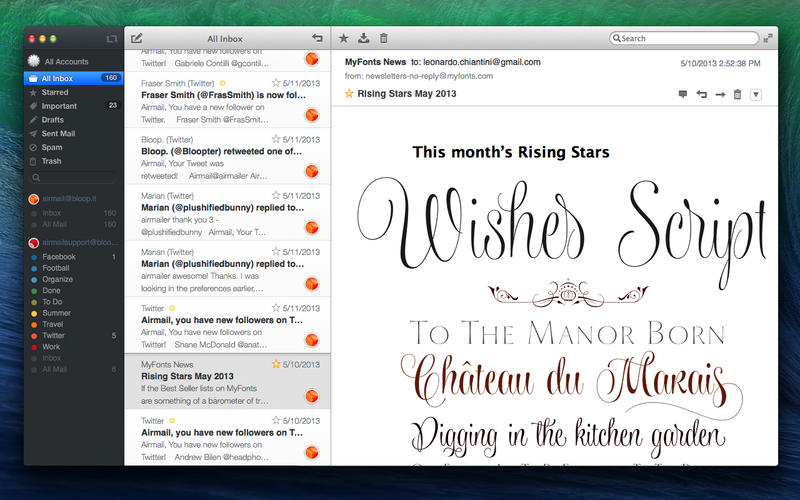This screenshot has width=800, height=500.
Task: Click the trash icon in the top toolbar
Action: click(384, 38)
